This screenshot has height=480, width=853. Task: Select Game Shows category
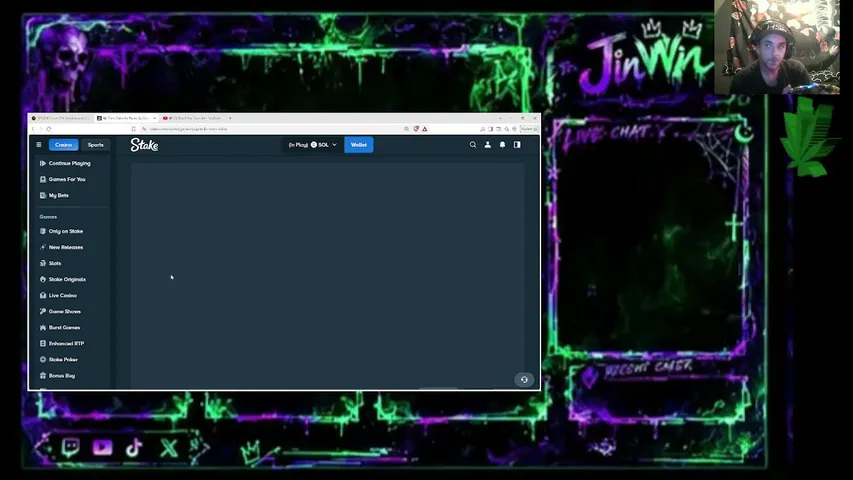(60, 311)
